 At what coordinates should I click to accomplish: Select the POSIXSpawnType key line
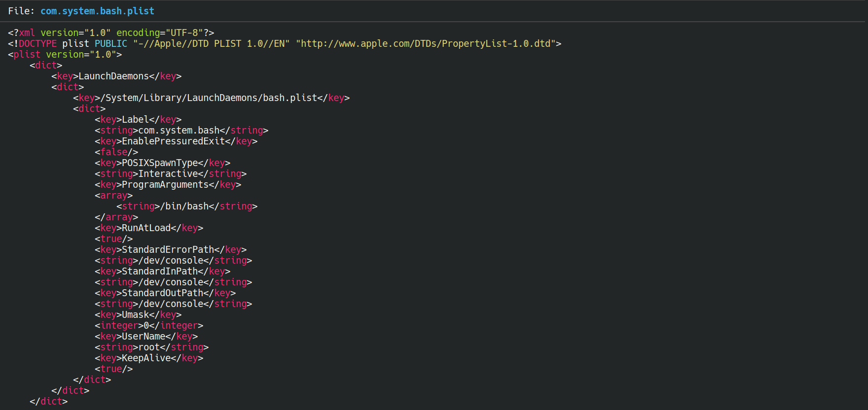pyautogui.click(x=162, y=163)
